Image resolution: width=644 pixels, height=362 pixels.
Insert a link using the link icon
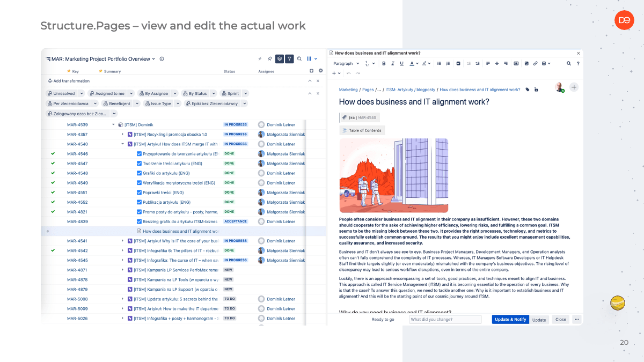point(535,63)
